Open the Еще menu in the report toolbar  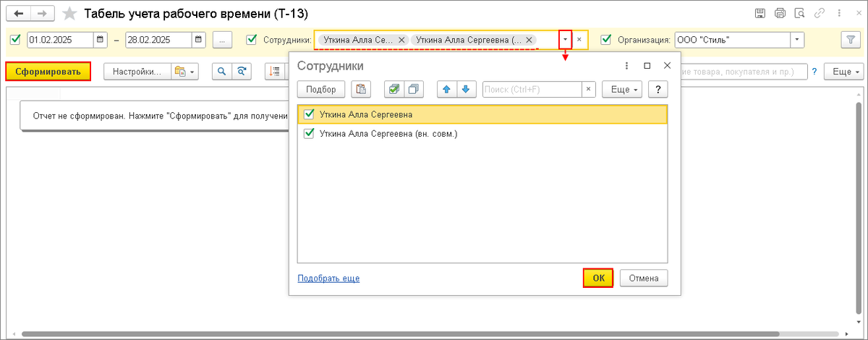click(845, 72)
